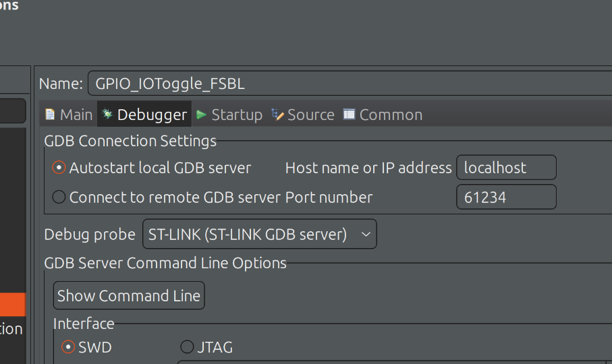Click the filter box above the left list

point(12,111)
